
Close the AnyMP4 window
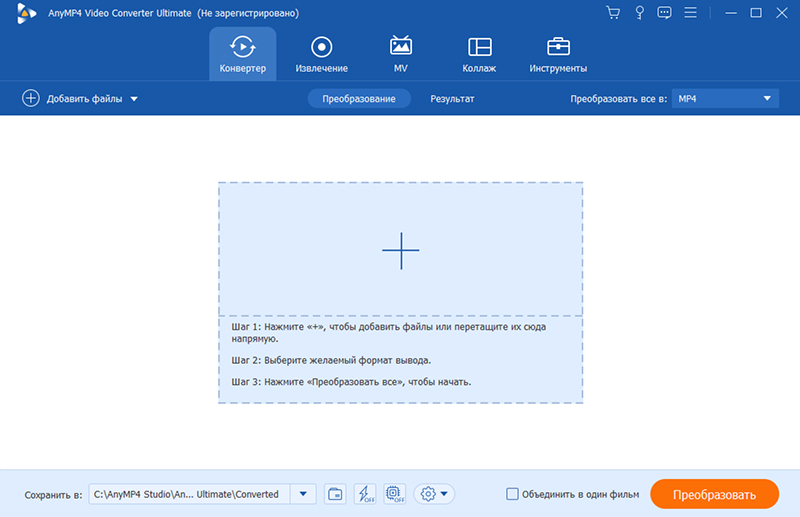click(x=782, y=13)
